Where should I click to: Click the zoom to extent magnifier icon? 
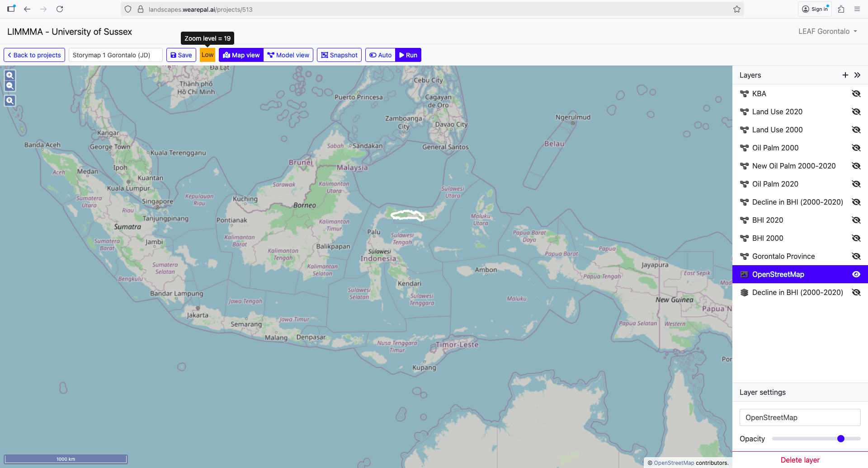[x=10, y=101]
